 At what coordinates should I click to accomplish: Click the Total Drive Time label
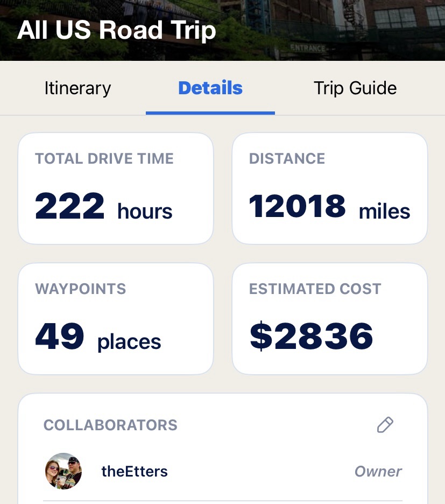104,159
